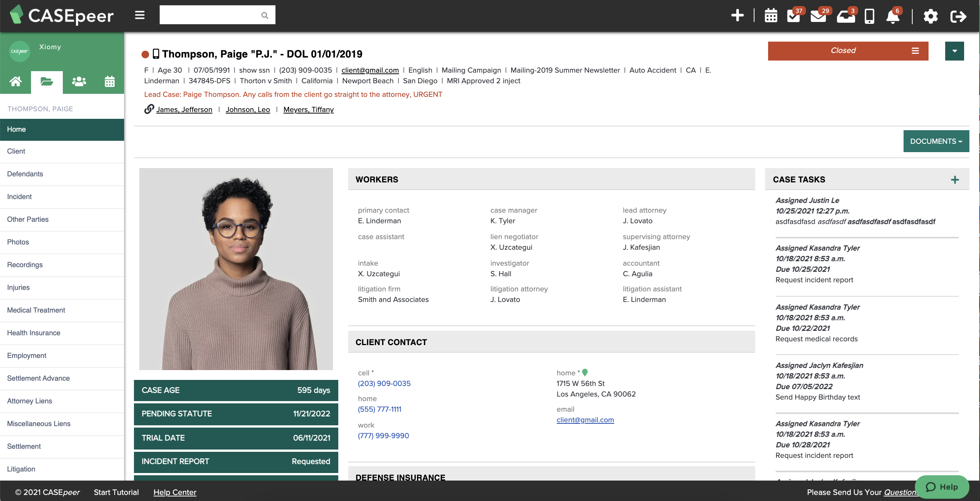Open the Help chat button
The height and width of the screenshot is (501, 980).
pos(941,487)
